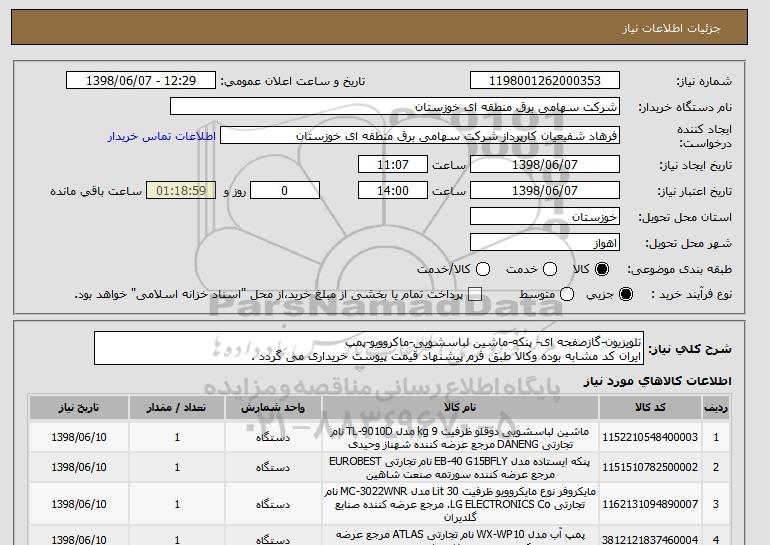Click the quantity cell in row 2
The width and height of the screenshot is (770, 545).
[177, 467]
